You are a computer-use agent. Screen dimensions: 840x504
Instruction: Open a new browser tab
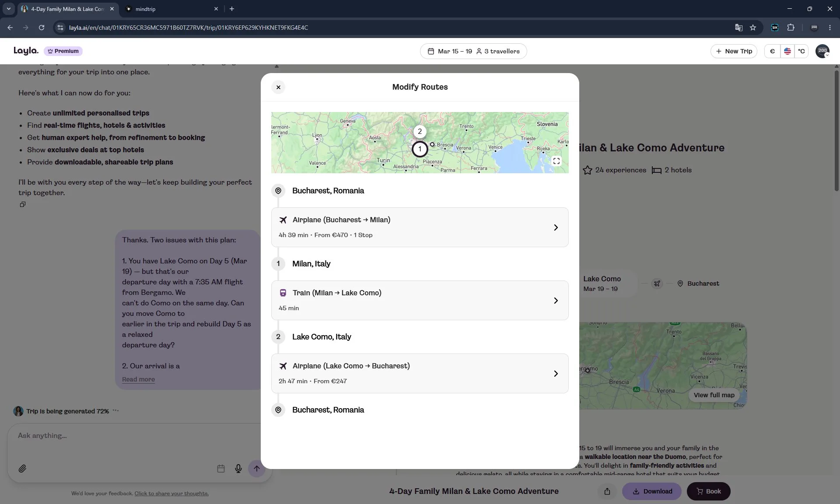point(232,9)
